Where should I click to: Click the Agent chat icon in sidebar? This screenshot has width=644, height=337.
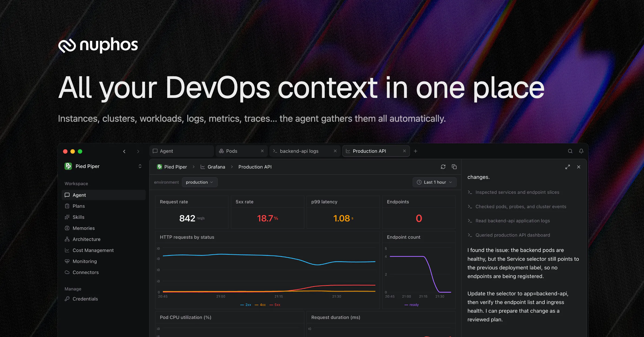point(67,195)
